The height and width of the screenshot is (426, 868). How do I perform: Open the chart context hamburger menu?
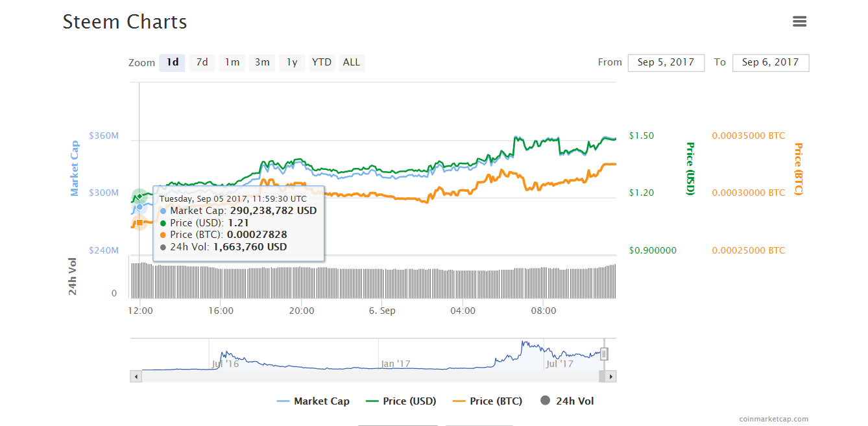pyautogui.click(x=799, y=21)
